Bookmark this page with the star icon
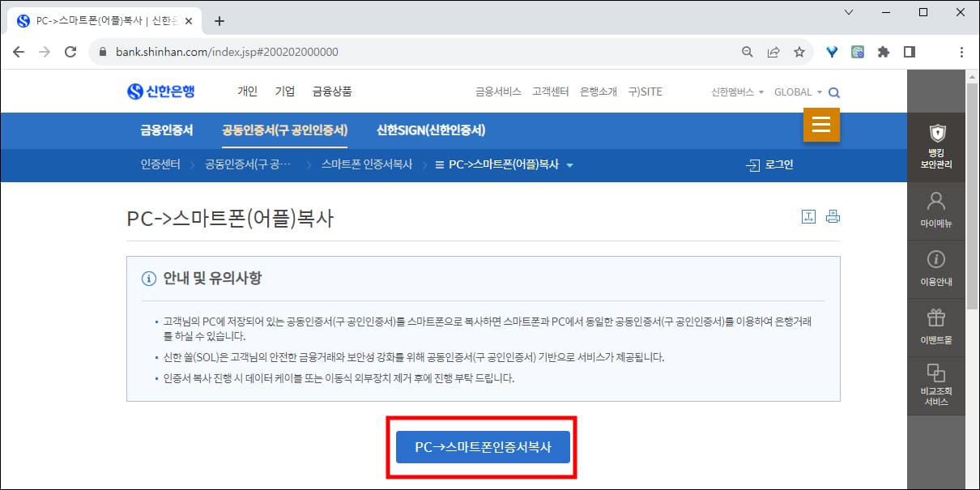The height and width of the screenshot is (490, 980). [x=799, y=51]
